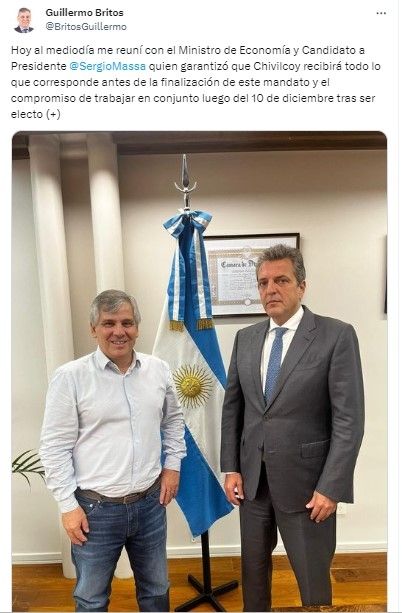This screenshot has height=613, width=402.
Task: Open the @BritosGuillermo handle link
Action: tap(86, 27)
